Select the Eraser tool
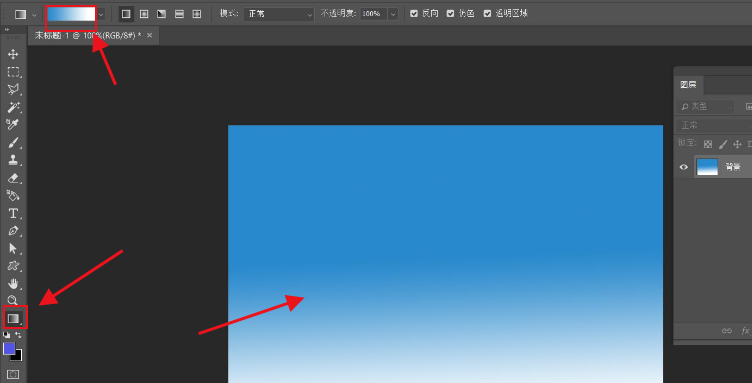The image size is (752, 383). 13,178
